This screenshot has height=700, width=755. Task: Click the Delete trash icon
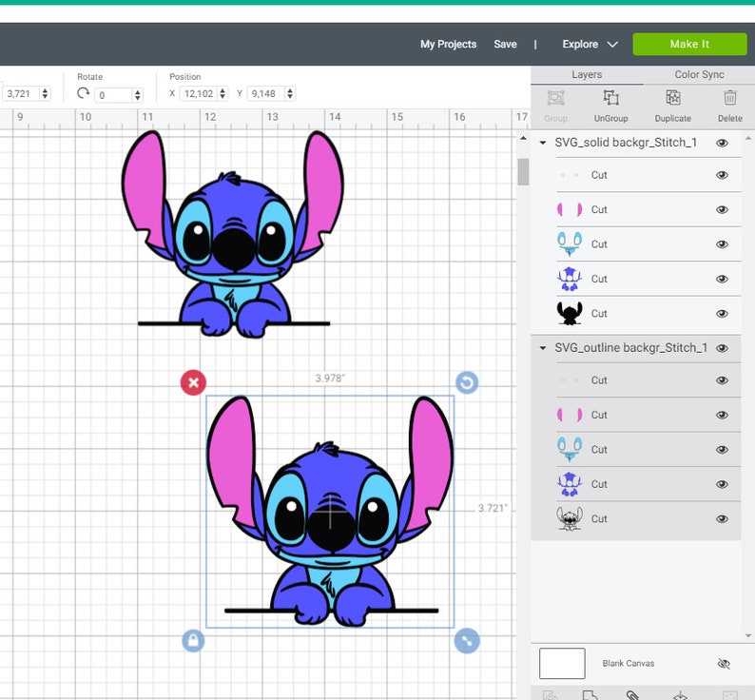[730, 98]
